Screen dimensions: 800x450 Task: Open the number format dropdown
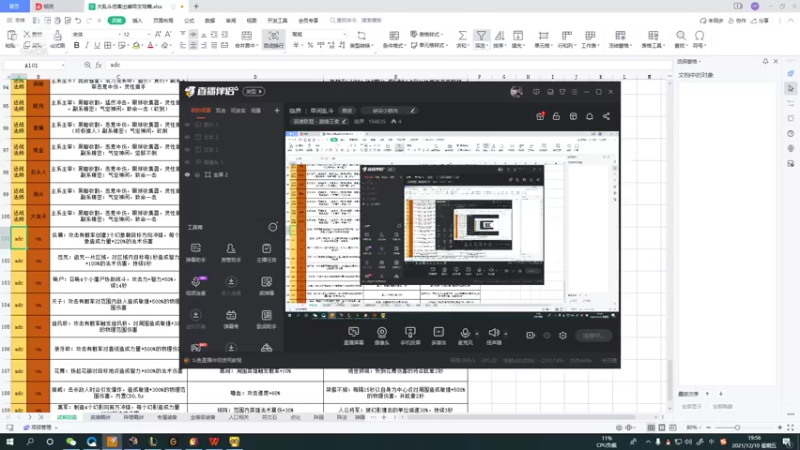pyautogui.click(x=345, y=34)
